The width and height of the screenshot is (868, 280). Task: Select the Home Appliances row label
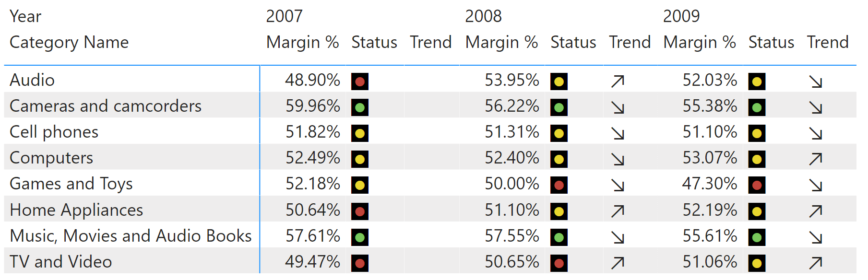click(76, 210)
